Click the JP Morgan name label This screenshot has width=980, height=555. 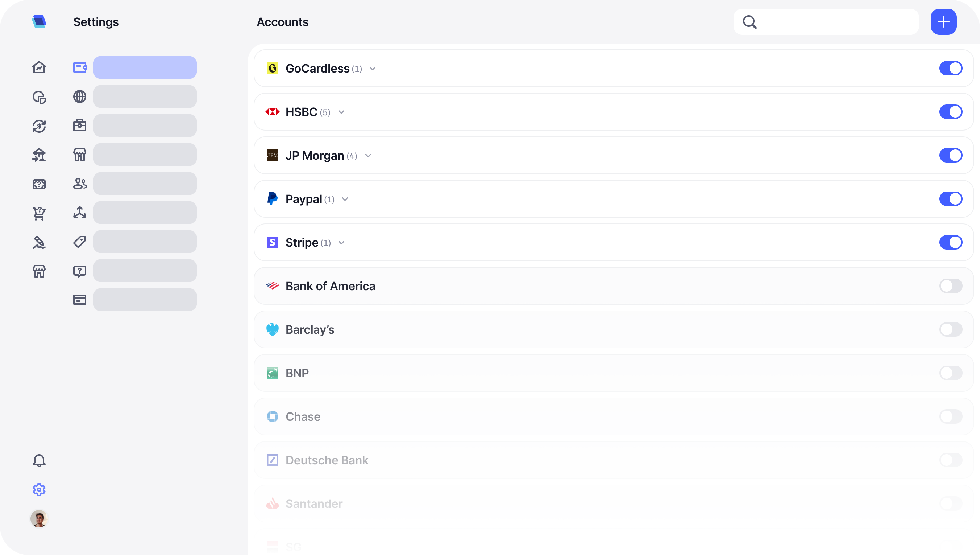pyautogui.click(x=315, y=156)
